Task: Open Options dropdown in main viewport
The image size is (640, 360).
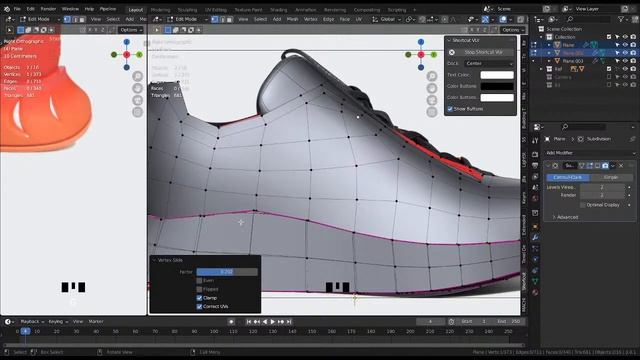Action: [513, 30]
